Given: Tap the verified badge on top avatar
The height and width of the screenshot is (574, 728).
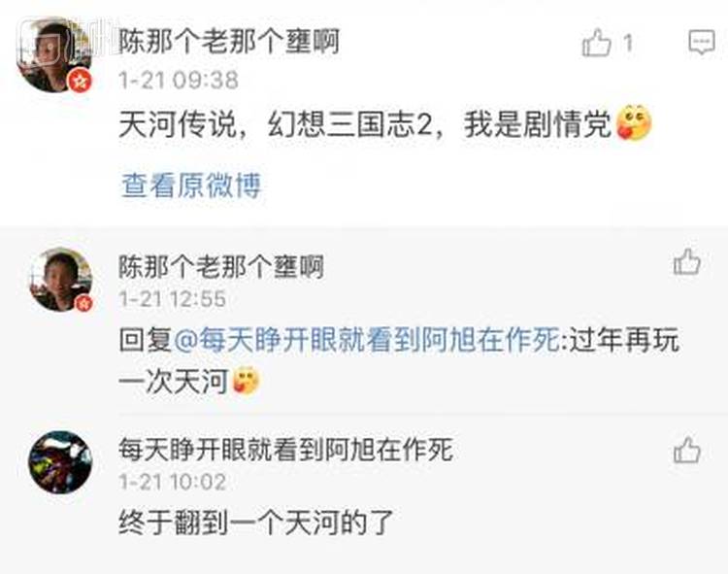Looking at the screenshot, I should click(81, 82).
